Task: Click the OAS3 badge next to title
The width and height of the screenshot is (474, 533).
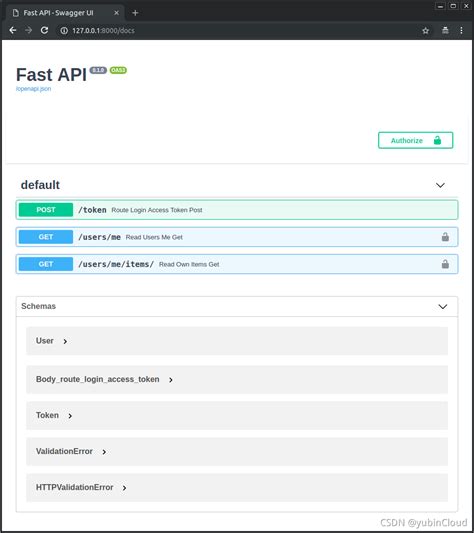Action: [118, 70]
